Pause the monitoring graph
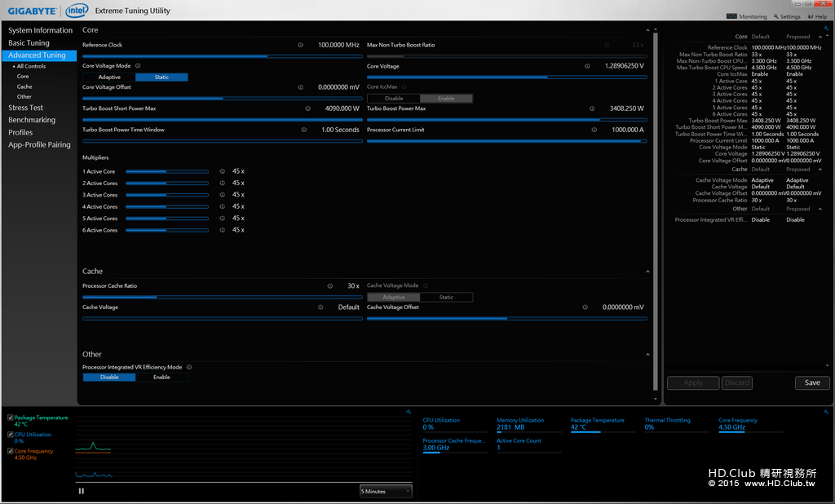Image resolution: width=835 pixels, height=504 pixels. click(81, 491)
